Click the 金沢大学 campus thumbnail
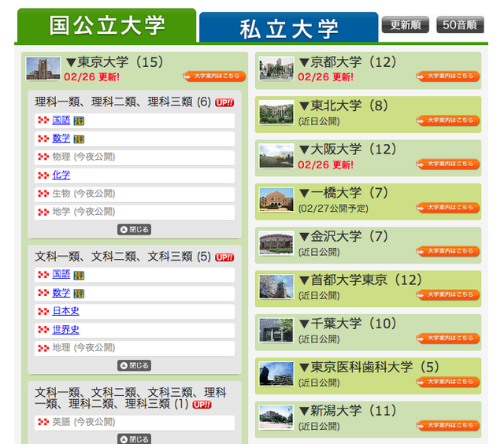 tap(276, 243)
